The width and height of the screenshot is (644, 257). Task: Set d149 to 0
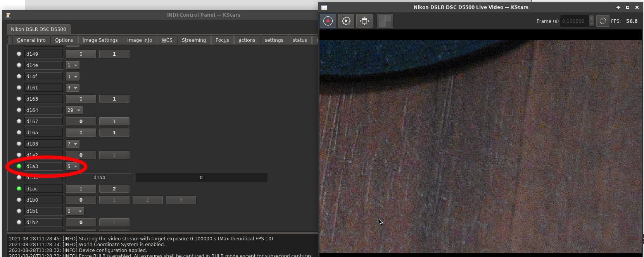81,54
